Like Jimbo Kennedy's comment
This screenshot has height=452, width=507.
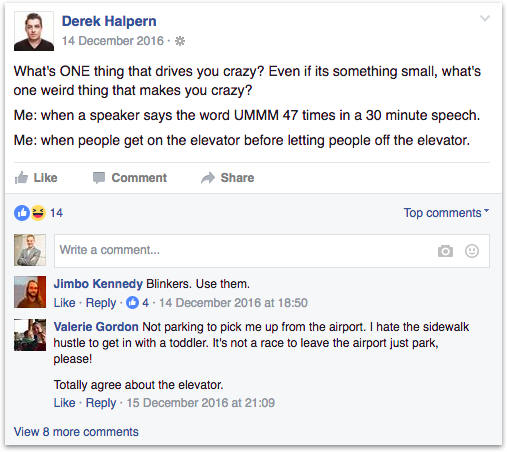click(65, 303)
